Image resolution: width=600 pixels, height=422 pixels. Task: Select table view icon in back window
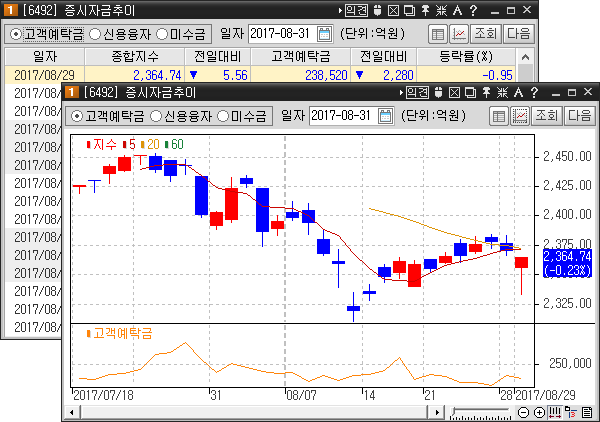tap(437, 34)
